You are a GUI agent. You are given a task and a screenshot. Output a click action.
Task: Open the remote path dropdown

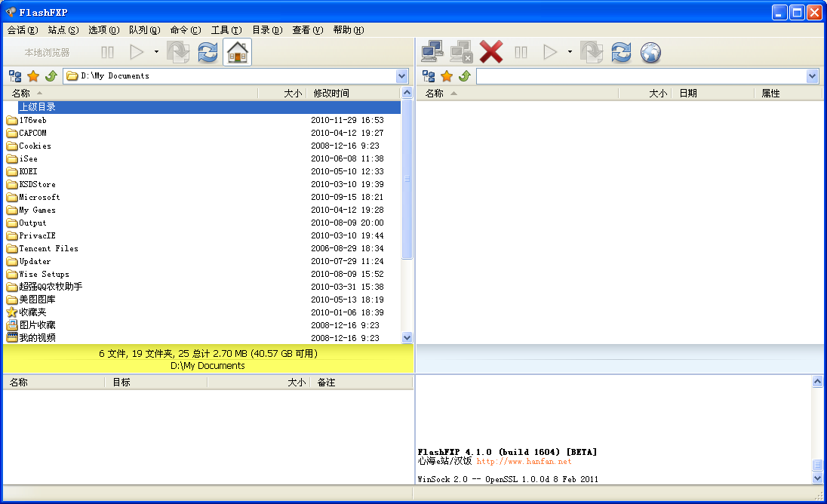(811, 75)
